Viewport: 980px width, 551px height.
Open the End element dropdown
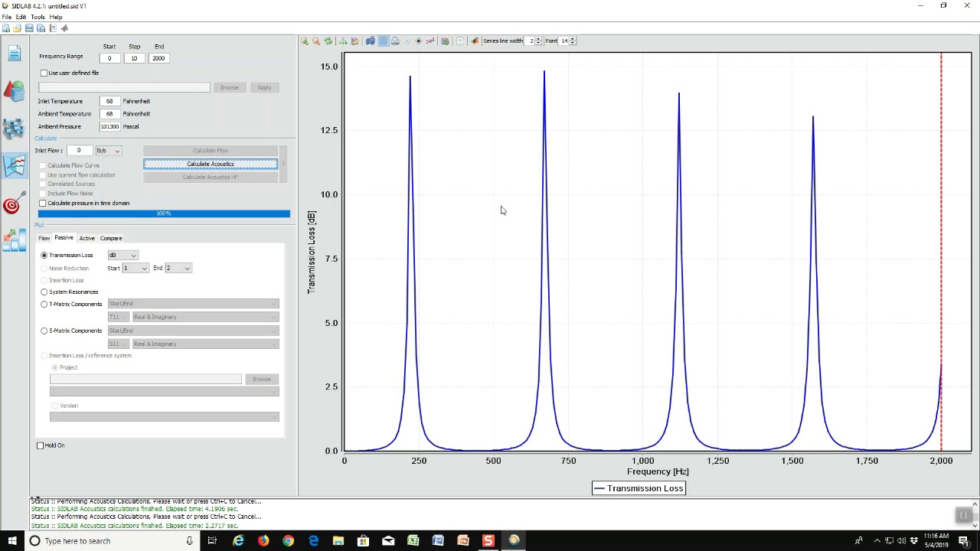pos(178,268)
